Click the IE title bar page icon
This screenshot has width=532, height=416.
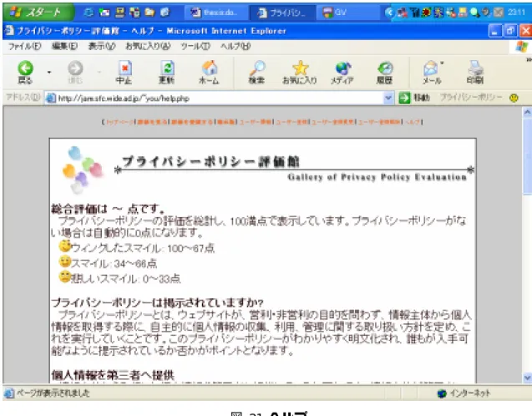[x=9, y=31]
